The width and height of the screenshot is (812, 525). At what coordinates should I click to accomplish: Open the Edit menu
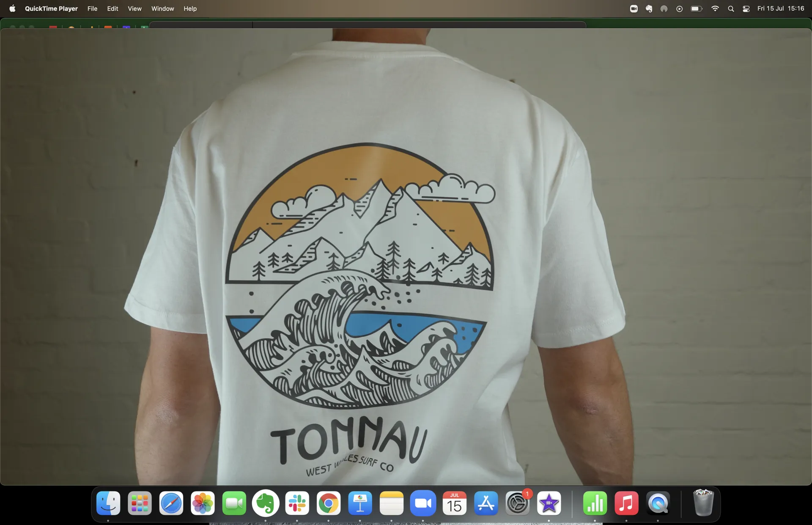click(x=112, y=8)
